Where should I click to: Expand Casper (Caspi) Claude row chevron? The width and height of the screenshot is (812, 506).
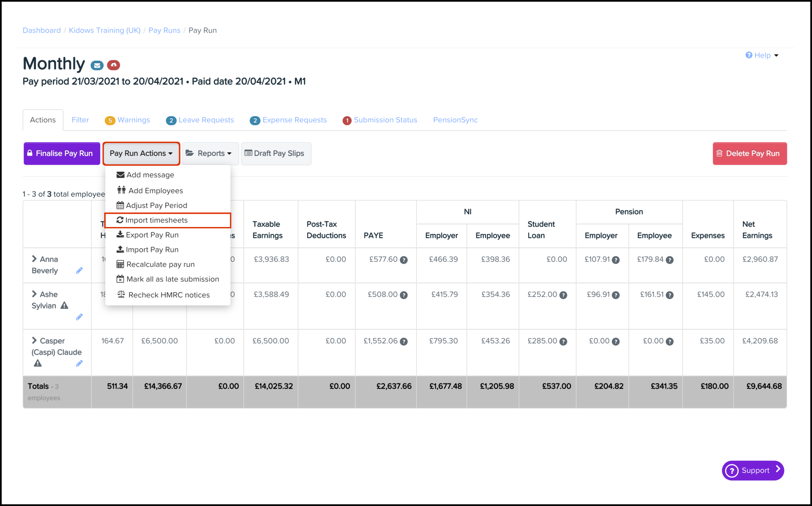pos(34,340)
